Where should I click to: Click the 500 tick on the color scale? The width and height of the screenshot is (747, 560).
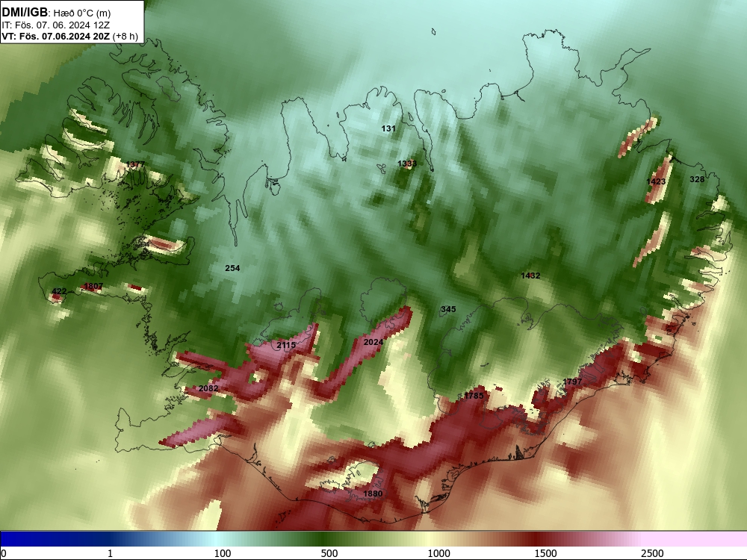329,553
